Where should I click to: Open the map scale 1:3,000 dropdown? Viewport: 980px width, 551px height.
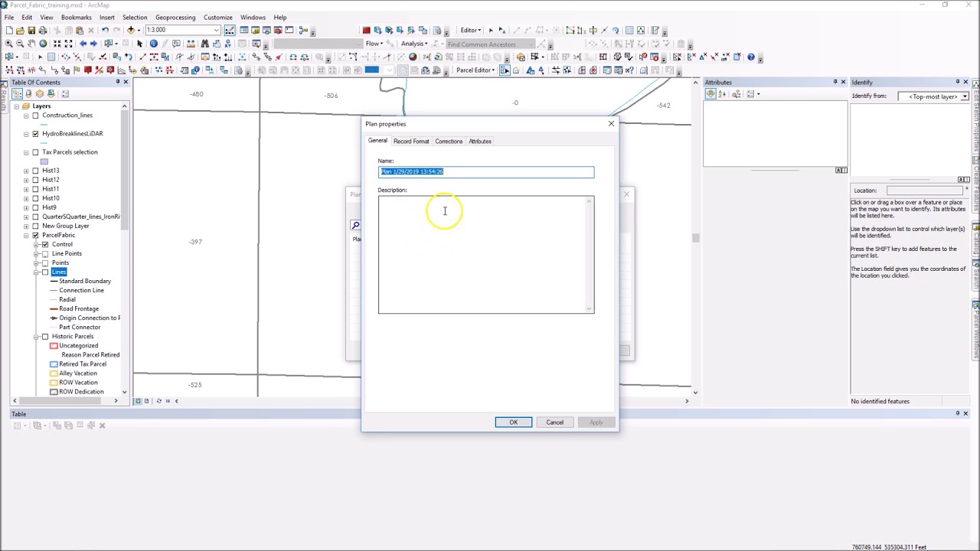point(216,30)
